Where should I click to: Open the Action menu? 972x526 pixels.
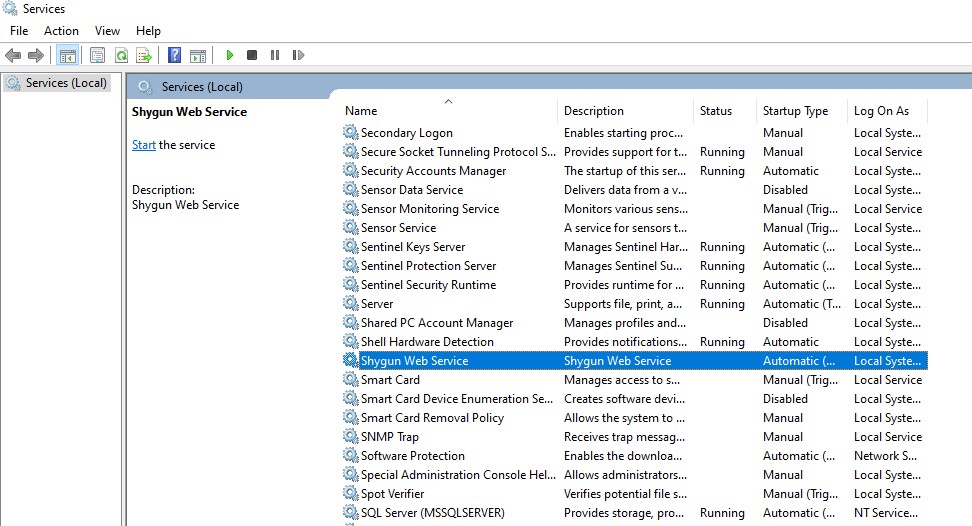tap(61, 31)
